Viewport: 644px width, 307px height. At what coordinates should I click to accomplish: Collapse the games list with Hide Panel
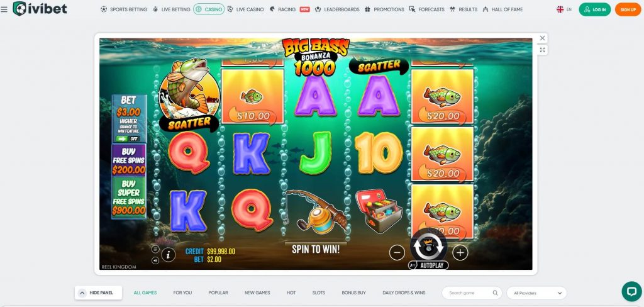point(99,293)
